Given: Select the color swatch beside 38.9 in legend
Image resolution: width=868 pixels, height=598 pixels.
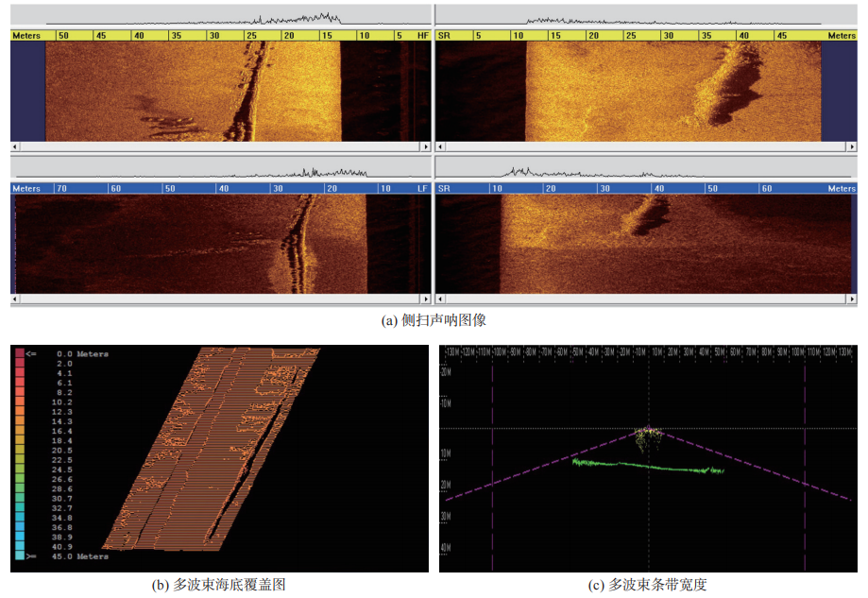Looking at the screenshot, I should [20, 537].
